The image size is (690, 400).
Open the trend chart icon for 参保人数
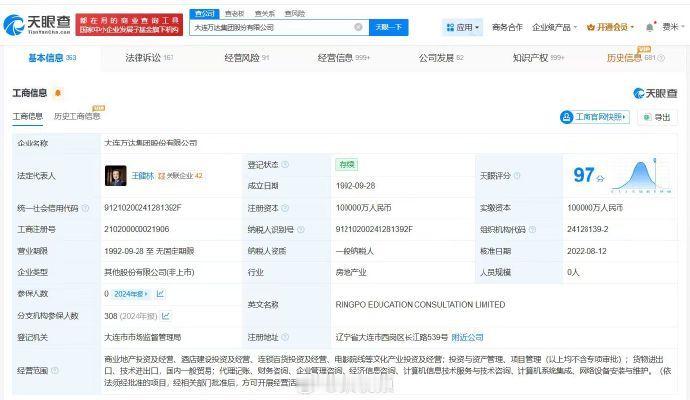click(x=160, y=294)
